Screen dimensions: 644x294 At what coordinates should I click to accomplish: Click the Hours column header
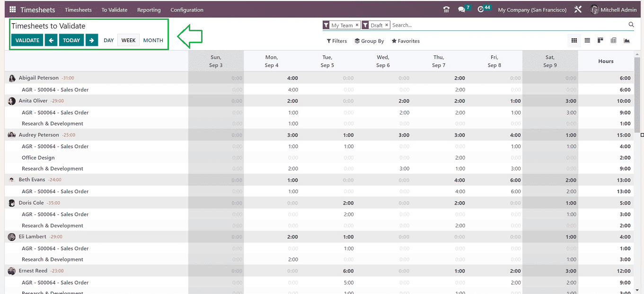tap(606, 61)
